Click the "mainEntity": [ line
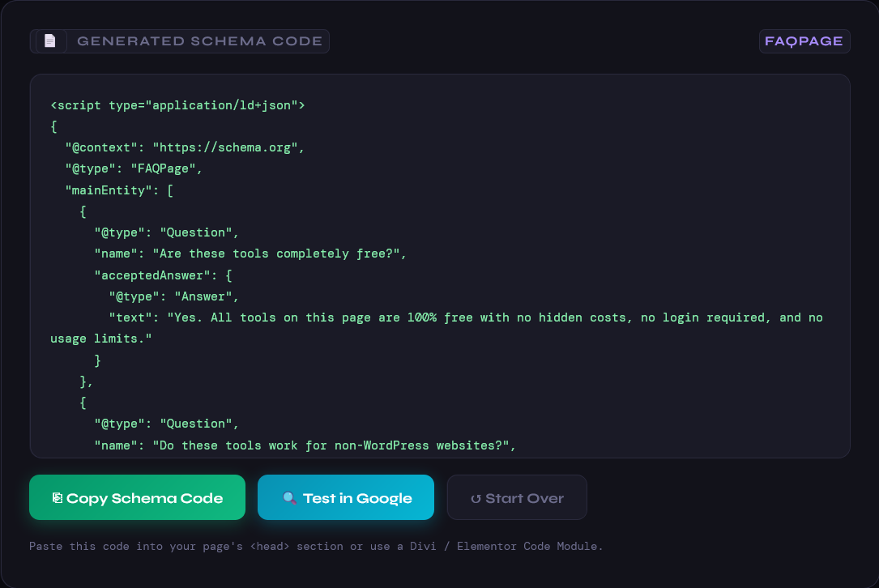The image size is (879, 588). pyautogui.click(x=119, y=190)
